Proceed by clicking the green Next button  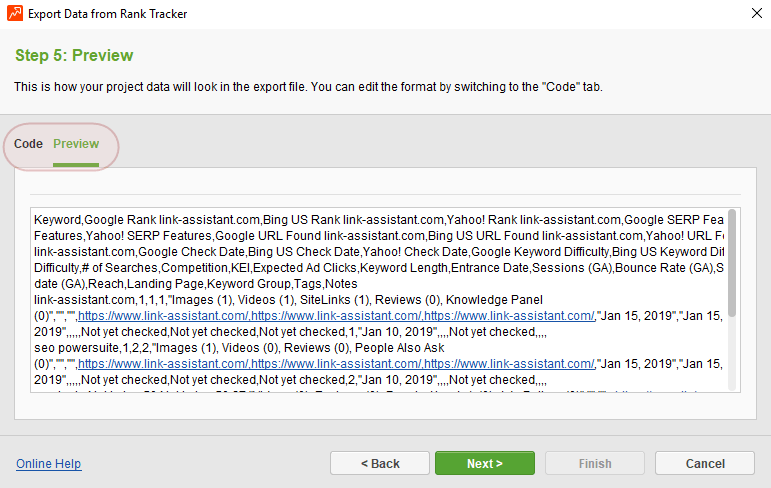tap(485, 463)
